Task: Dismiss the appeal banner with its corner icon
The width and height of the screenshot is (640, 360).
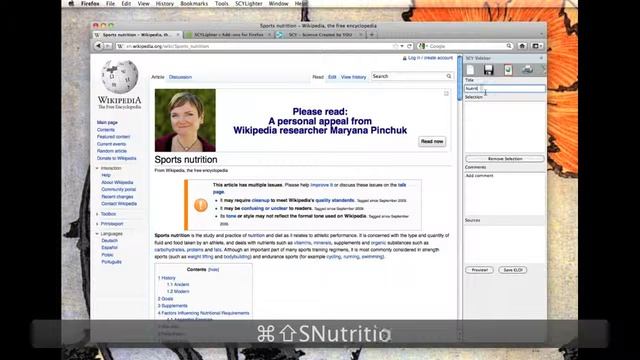Action: (446, 93)
